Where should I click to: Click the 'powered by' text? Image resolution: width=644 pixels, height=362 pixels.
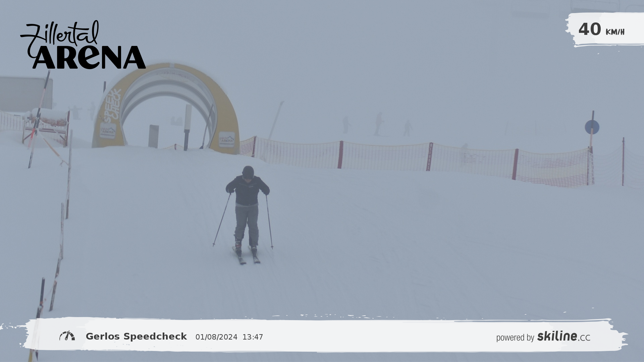[x=515, y=338]
